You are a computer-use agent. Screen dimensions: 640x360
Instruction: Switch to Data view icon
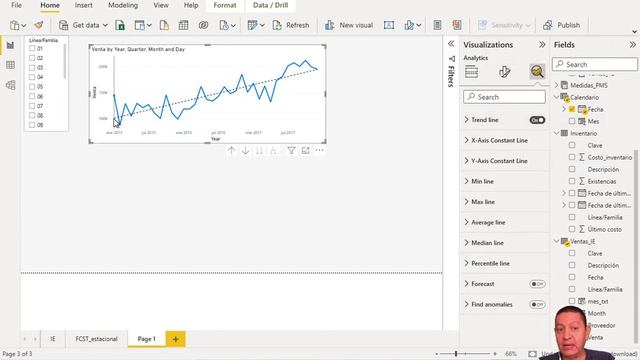[x=10, y=65]
